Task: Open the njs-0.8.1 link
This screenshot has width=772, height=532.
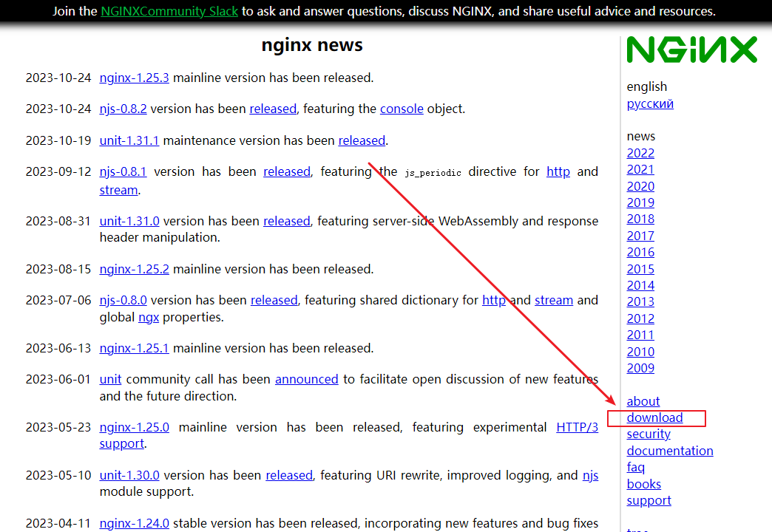Action: pos(123,171)
